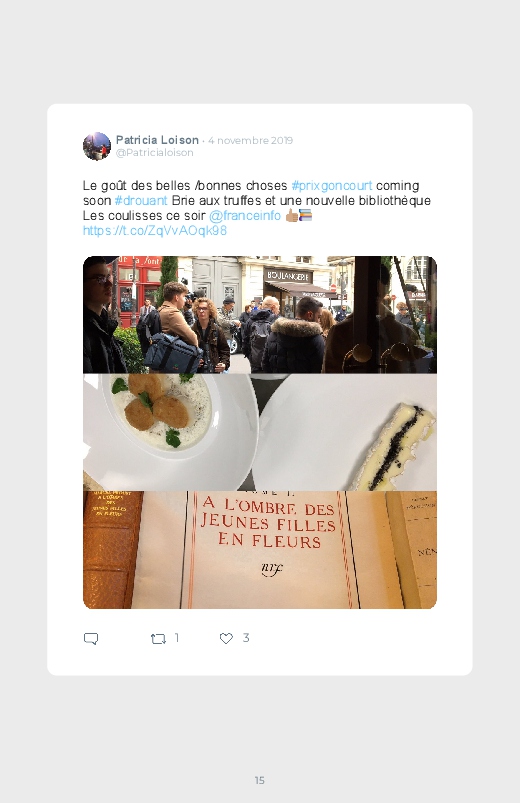520x803 pixels.
Task: Open the #prixgoncourt hashtag
Action: [331, 185]
